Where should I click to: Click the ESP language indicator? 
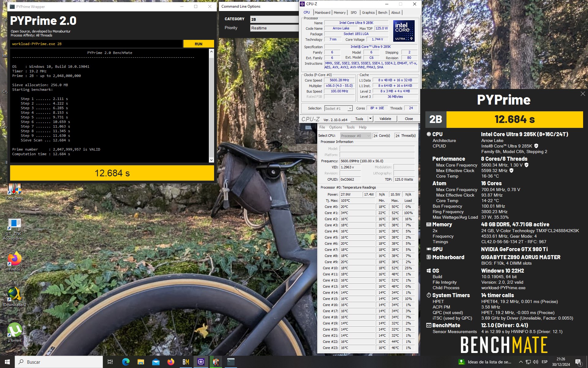pyautogui.click(x=545, y=362)
